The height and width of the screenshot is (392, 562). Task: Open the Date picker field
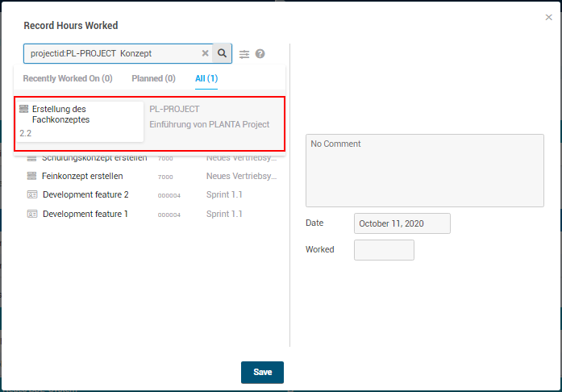pyautogui.click(x=402, y=223)
